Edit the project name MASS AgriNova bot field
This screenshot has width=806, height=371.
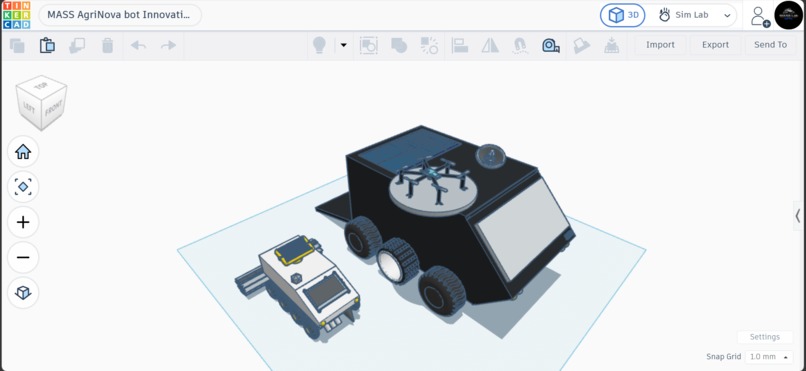119,15
